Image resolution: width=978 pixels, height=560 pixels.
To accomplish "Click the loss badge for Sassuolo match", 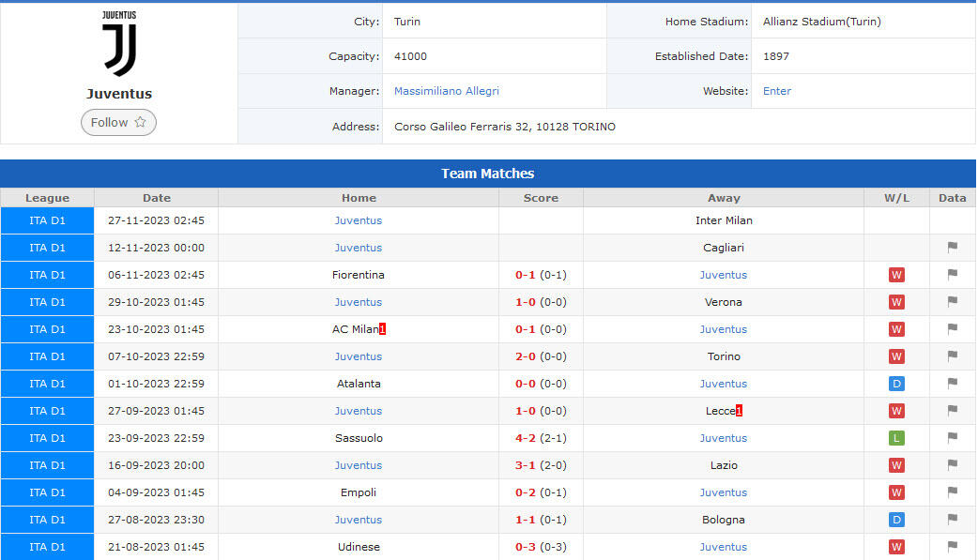I will point(896,438).
